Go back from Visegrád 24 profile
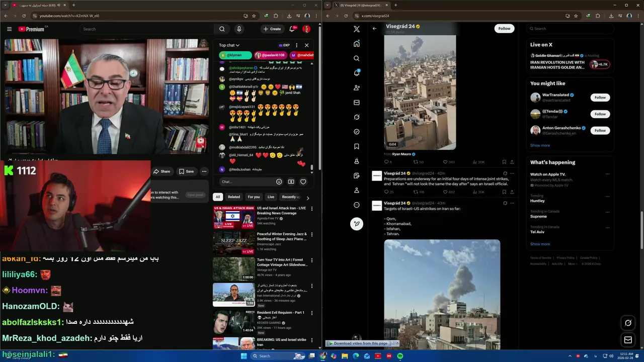 374,29
